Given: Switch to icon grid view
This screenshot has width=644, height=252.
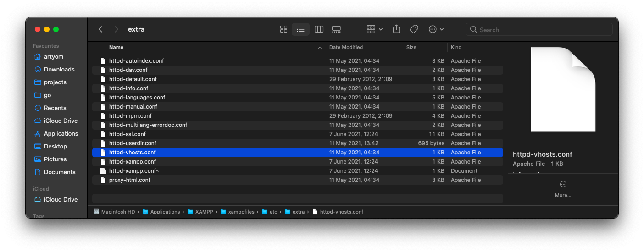Looking at the screenshot, I should 283,29.
